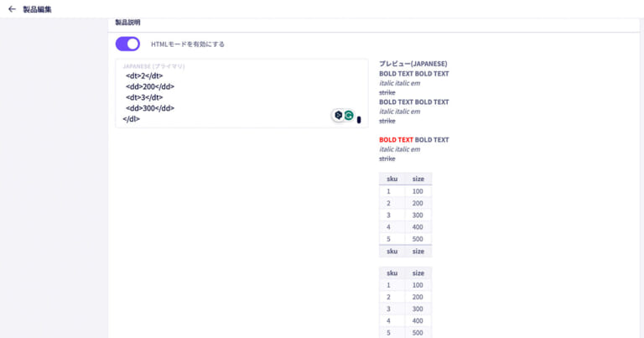This screenshot has width=644, height=338.
Task: Click the 製品編集 page title
Action: pos(37,9)
